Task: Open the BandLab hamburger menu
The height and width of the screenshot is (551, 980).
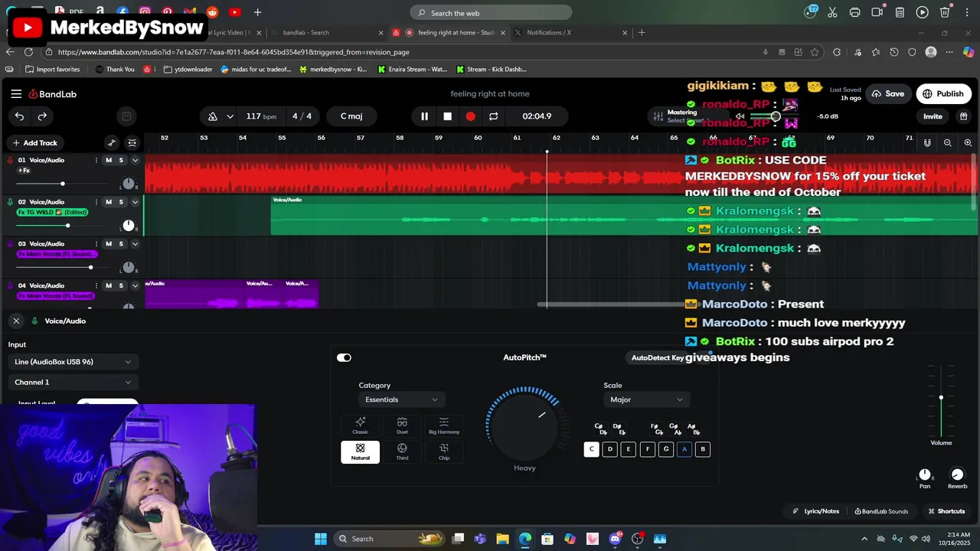Action: (16, 94)
